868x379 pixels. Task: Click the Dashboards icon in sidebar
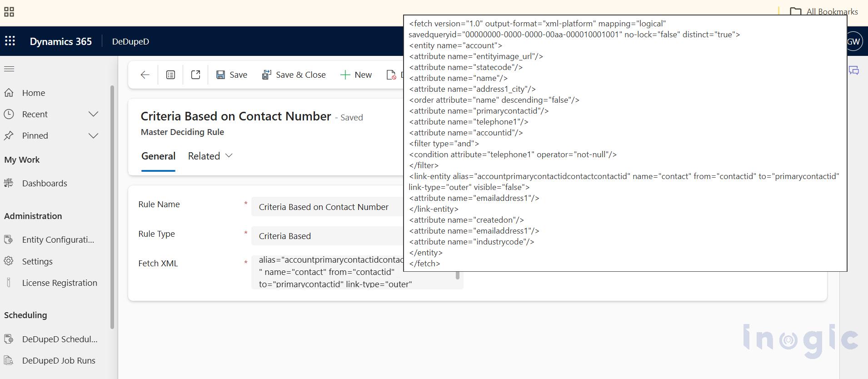pyautogui.click(x=9, y=183)
